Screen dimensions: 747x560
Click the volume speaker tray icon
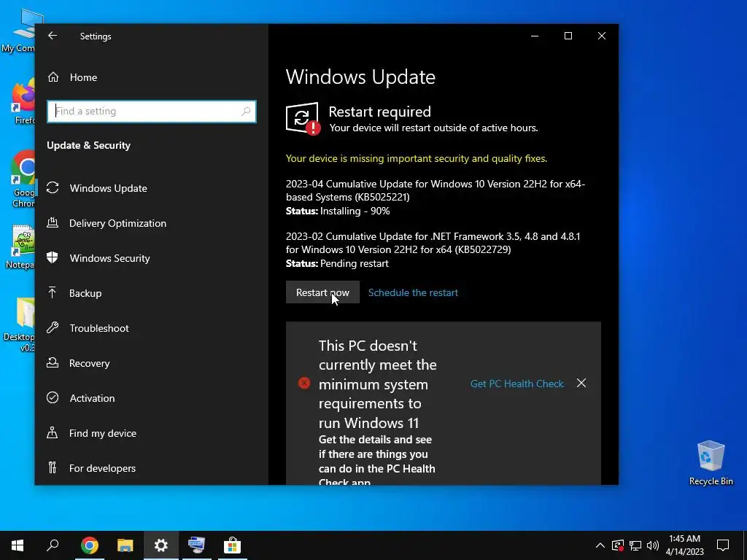[x=653, y=545]
